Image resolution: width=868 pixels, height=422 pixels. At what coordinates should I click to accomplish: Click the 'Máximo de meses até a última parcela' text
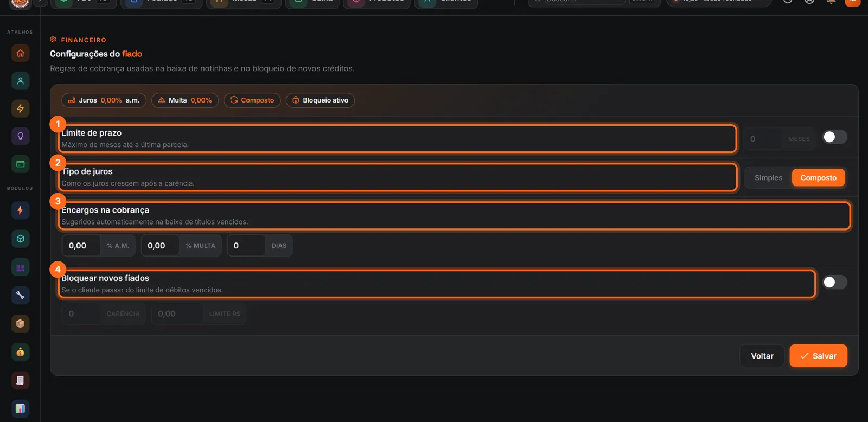coord(125,145)
